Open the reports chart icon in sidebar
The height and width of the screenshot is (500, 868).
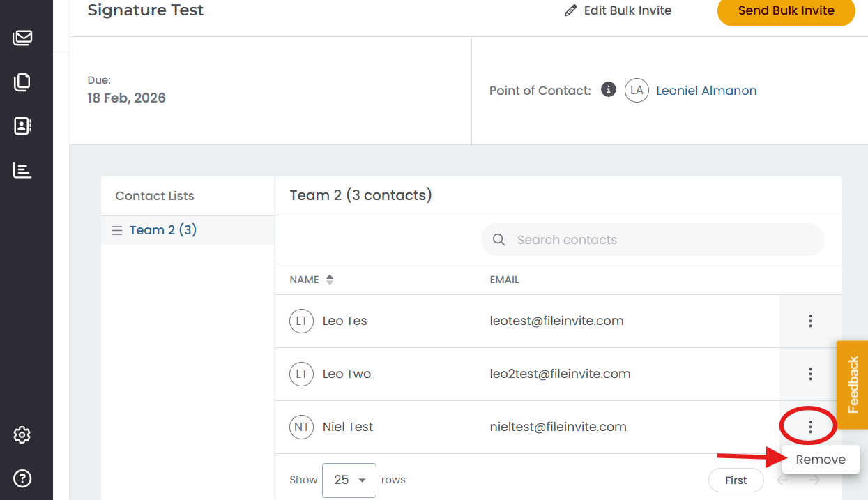pos(22,170)
